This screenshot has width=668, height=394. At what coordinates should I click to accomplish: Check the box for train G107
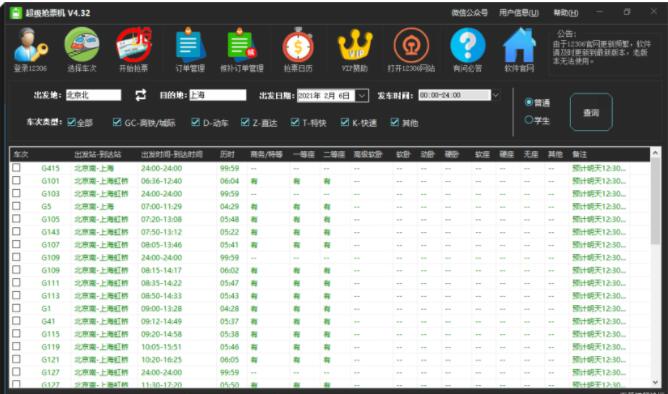[16, 244]
